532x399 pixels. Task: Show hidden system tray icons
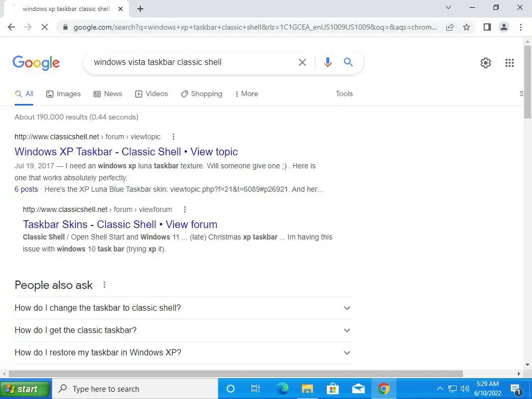coord(440,389)
